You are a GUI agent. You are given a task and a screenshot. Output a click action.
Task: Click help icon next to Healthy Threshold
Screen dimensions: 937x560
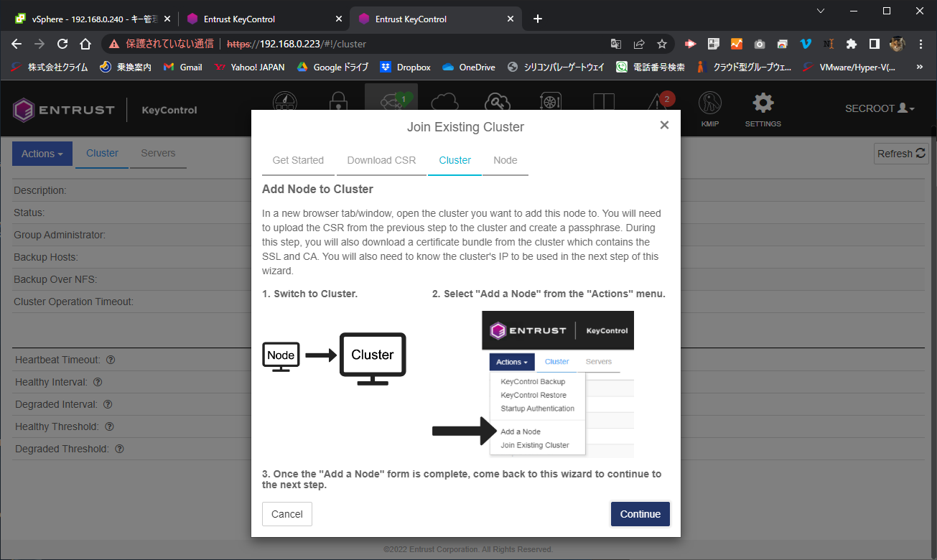tap(109, 426)
